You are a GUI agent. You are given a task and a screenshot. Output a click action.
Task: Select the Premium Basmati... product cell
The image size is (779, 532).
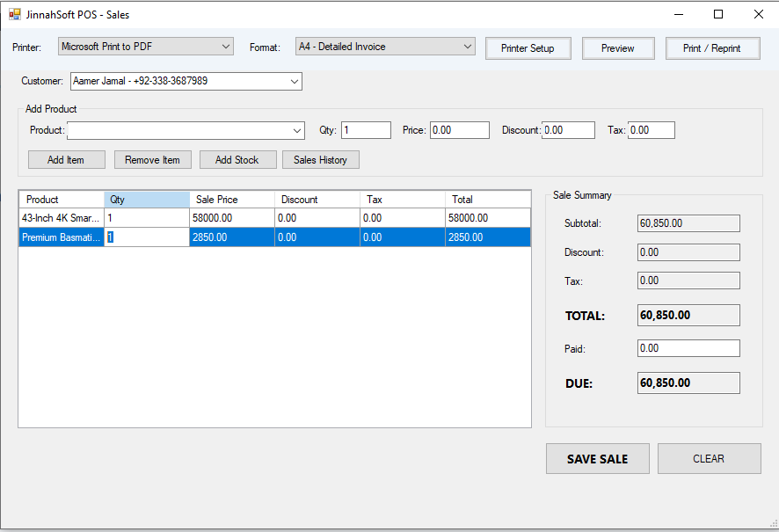(x=62, y=237)
